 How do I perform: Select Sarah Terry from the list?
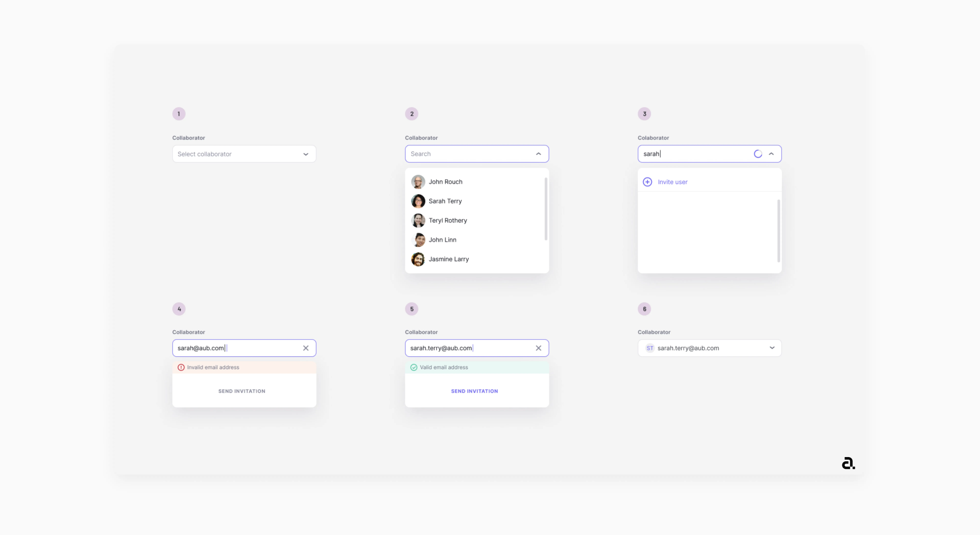click(x=445, y=201)
